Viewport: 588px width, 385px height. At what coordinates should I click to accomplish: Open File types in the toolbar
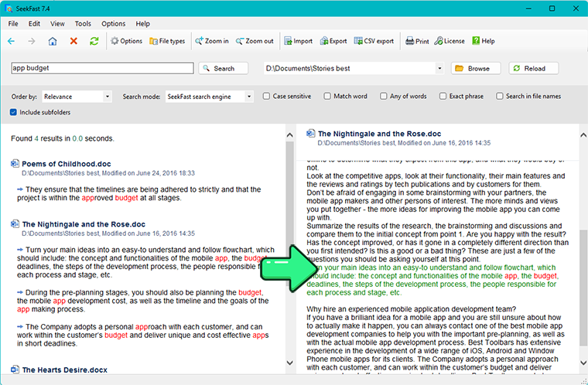(167, 41)
